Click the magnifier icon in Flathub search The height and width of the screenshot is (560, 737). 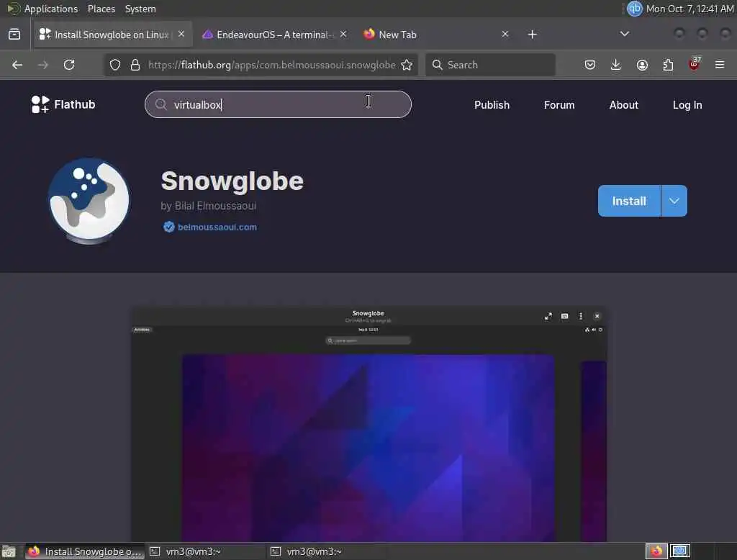161,104
